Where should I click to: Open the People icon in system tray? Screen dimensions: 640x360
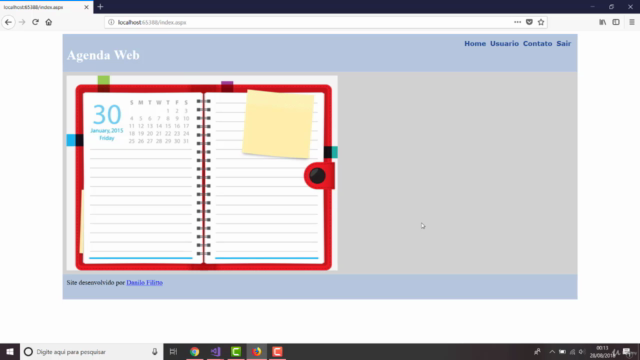click(x=537, y=351)
